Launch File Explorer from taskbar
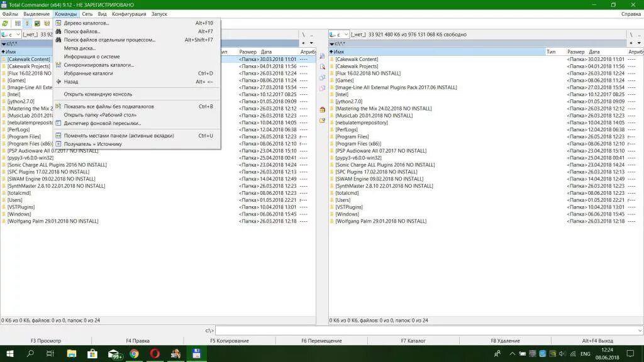Screen dimensions: 644x362 [72, 353]
